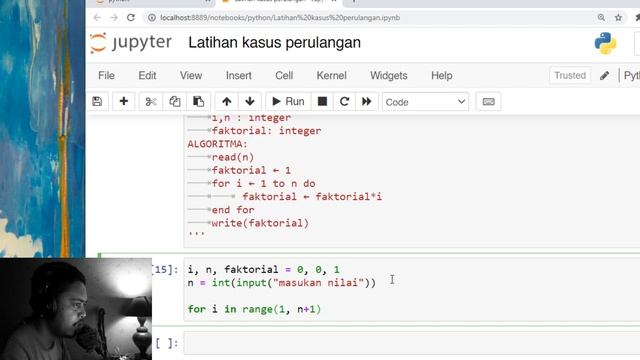640x360 pixels.
Task: Interrupt the kernel with stop icon
Action: [322, 102]
